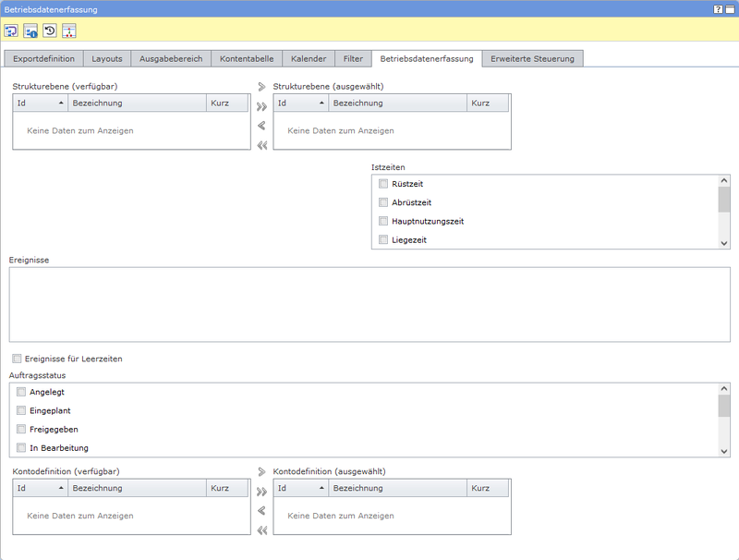Click the history clock toolbar icon
Viewport: 739px width, 560px height.
(x=50, y=30)
